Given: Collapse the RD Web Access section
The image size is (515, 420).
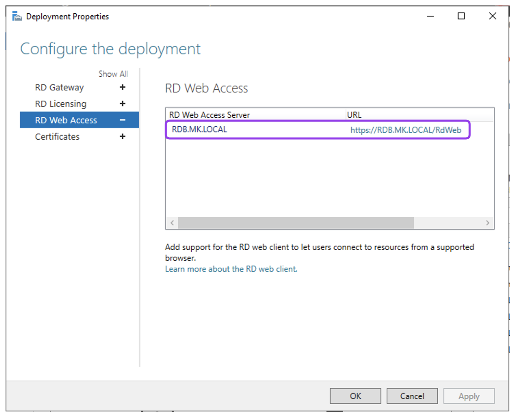Looking at the screenshot, I should (123, 120).
